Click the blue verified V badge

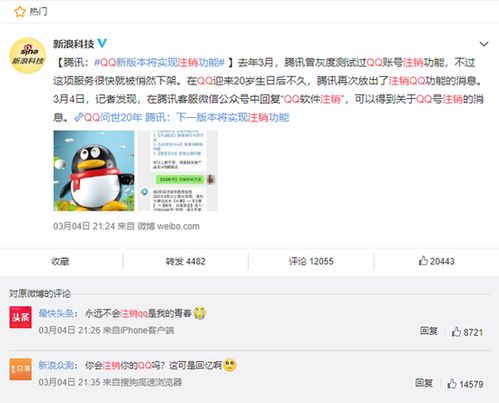pyautogui.click(x=102, y=43)
